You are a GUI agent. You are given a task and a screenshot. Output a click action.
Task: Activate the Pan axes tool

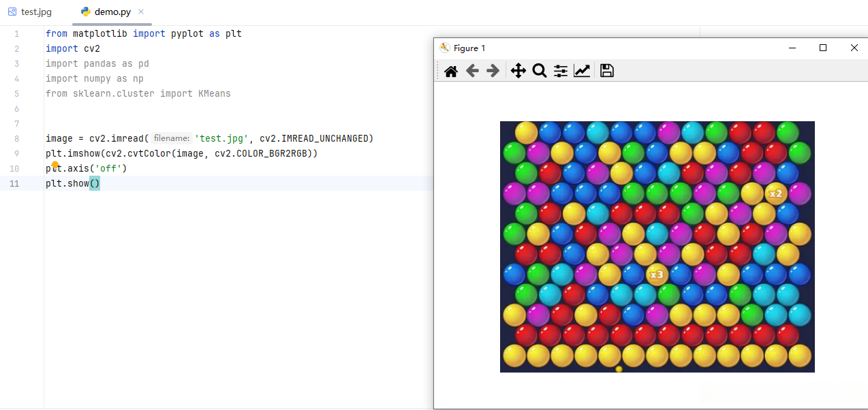(518, 71)
